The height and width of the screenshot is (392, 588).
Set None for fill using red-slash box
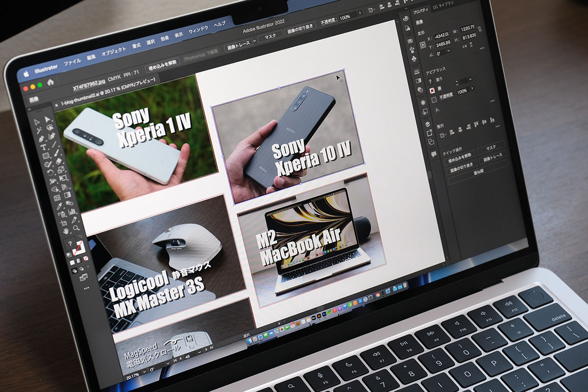click(x=85, y=258)
